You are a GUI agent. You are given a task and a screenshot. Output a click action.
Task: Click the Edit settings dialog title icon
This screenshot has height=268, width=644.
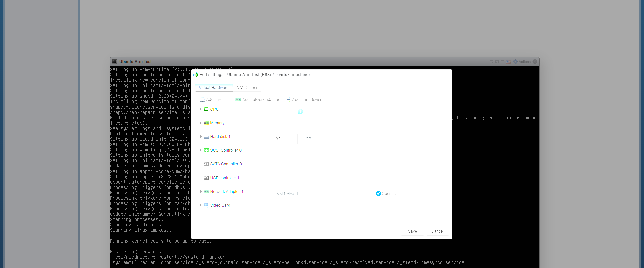point(196,74)
